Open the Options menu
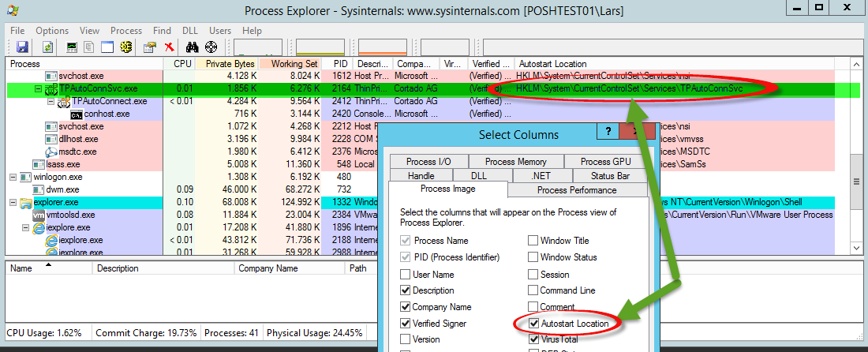Image resolution: width=868 pixels, height=352 pixels. (x=52, y=31)
